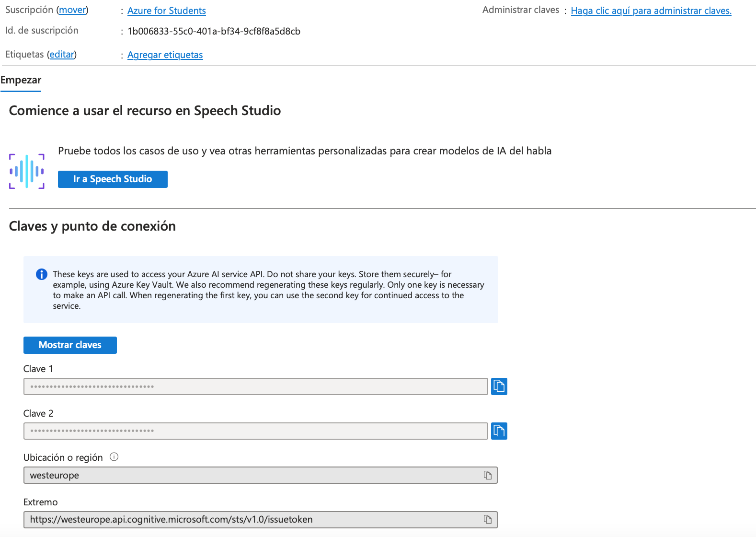Switch to the Empezar tab
This screenshot has height=537, width=756.
[x=21, y=80]
